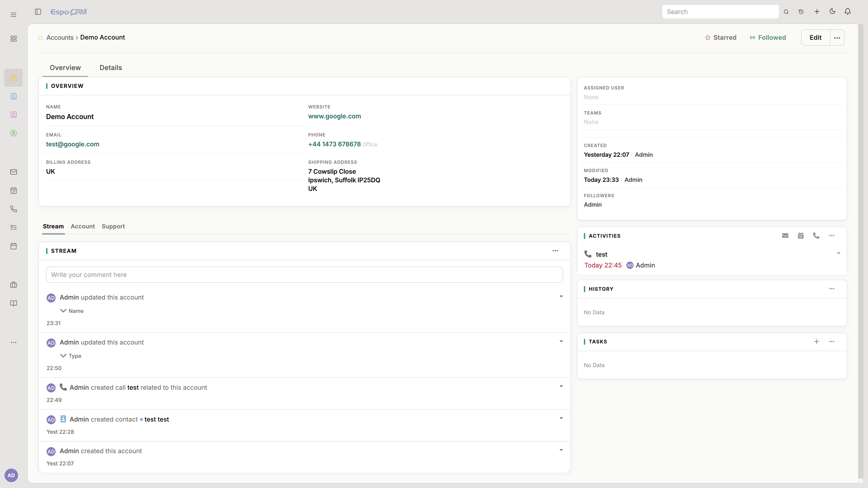Open the last viewed history icon
The width and height of the screenshot is (868, 488).
coord(801,12)
